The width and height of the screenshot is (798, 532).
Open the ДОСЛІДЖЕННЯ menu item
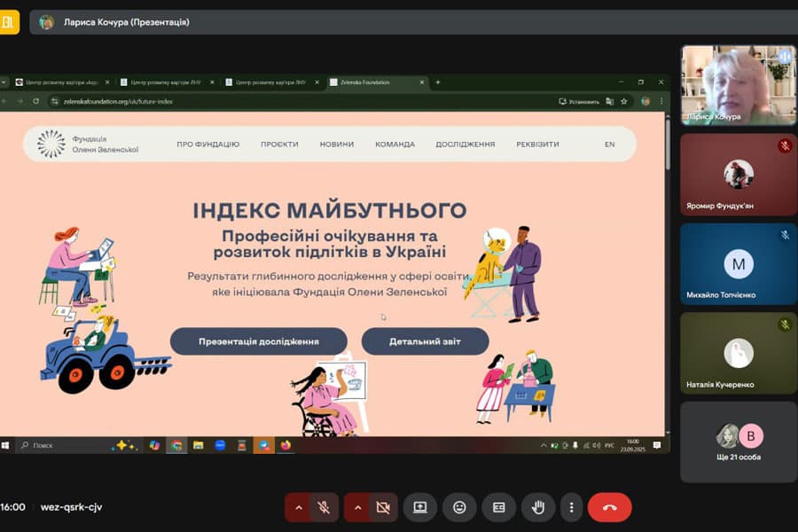tap(465, 145)
